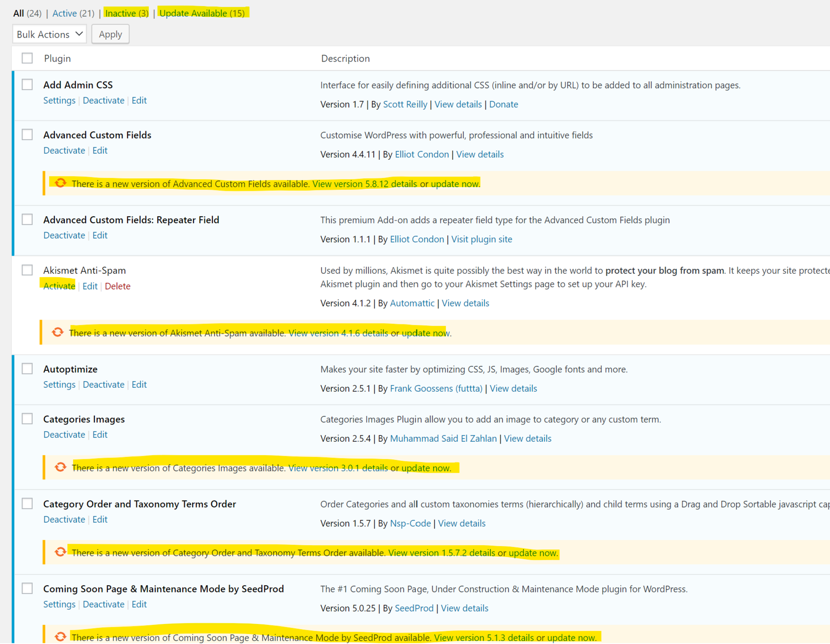The height and width of the screenshot is (644, 830).
Task: Deactivate Category Order and Taxonomy Terms Order
Action: (x=64, y=519)
